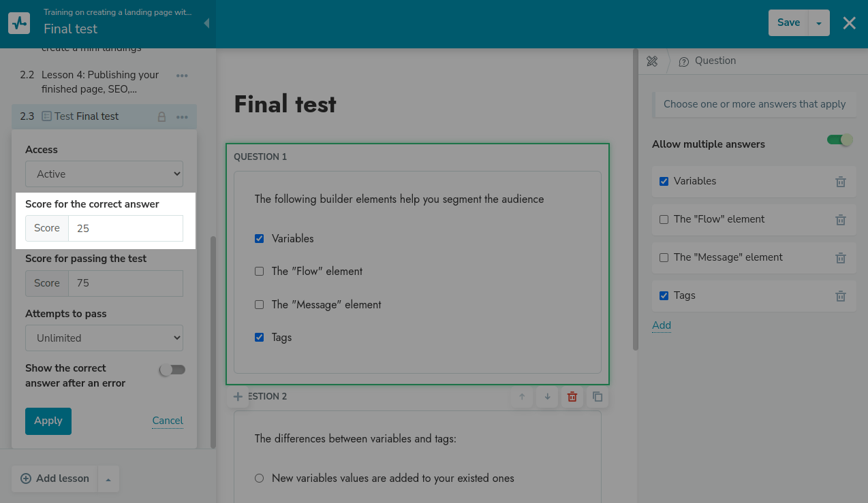Delete the Variables answer option
Screen dimensions: 868x503
(840, 182)
